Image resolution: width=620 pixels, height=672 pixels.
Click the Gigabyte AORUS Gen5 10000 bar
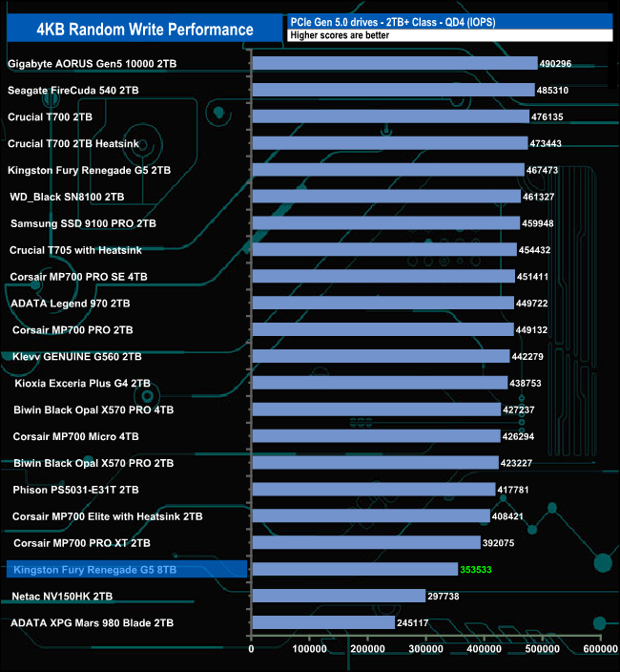coord(395,63)
